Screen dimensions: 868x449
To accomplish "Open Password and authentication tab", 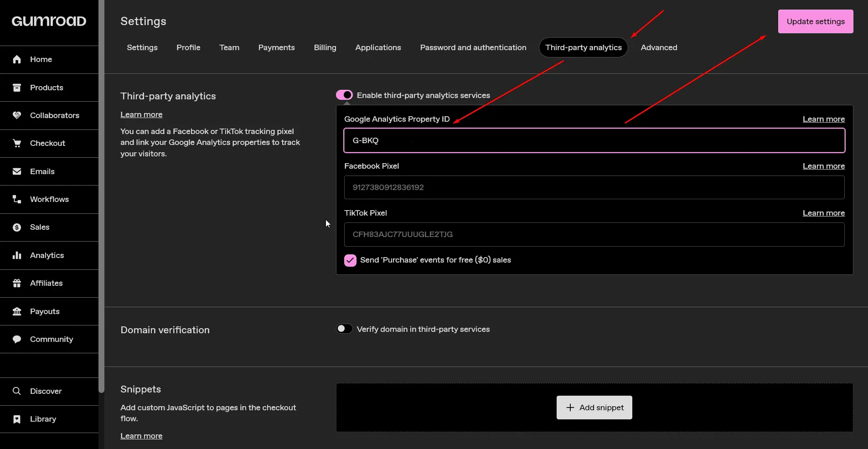I will point(473,47).
